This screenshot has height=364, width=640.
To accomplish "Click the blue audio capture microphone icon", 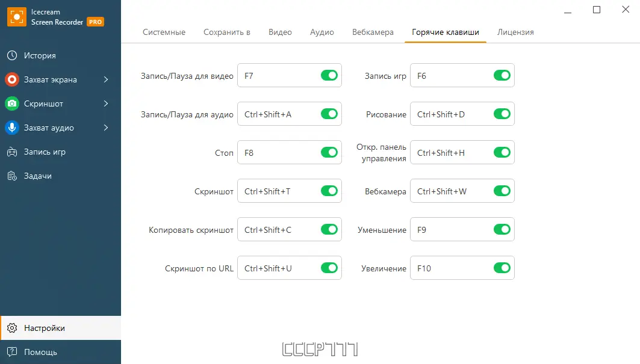I will point(12,128).
